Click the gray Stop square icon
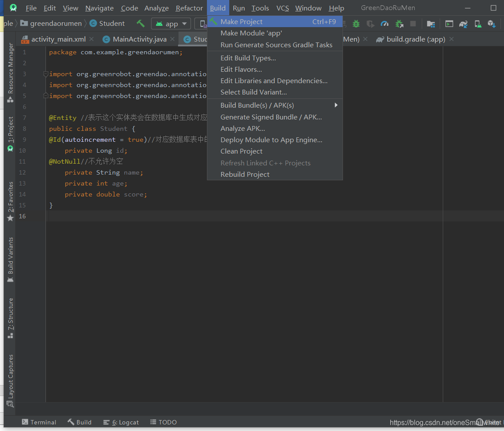The image size is (504, 431). pos(413,24)
